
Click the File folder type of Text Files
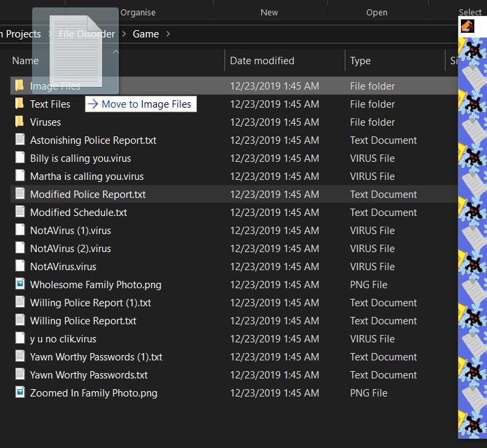(372, 104)
